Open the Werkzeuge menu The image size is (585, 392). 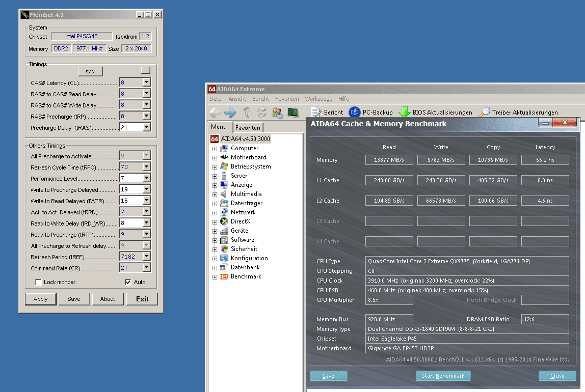click(x=318, y=99)
